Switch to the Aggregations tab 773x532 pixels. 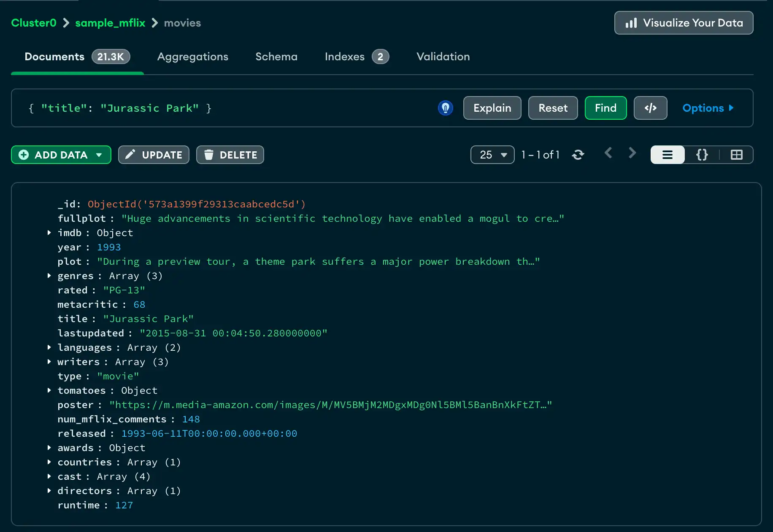[x=192, y=56]
